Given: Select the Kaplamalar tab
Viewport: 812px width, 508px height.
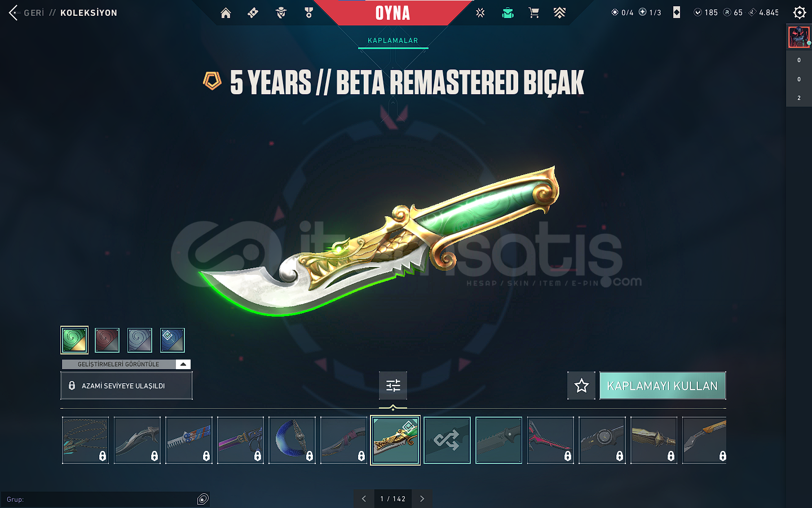Looking at the screenshot, I should click(393, 41).
